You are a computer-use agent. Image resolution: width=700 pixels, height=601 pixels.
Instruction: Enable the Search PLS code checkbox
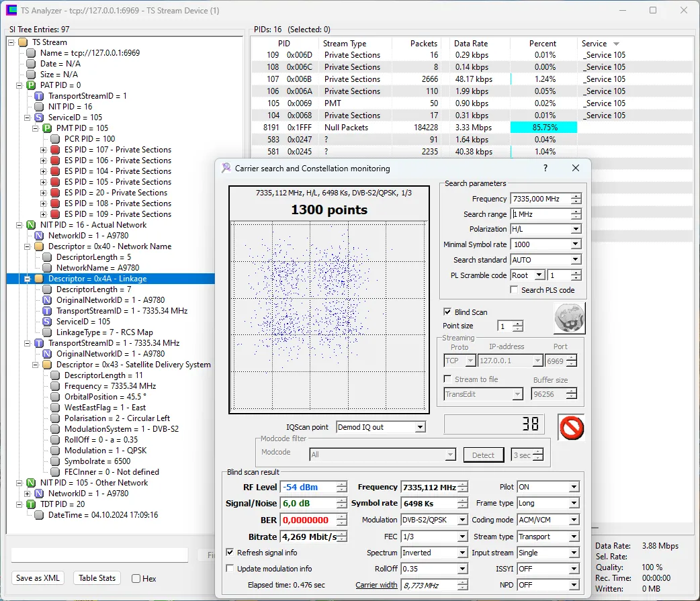click(x=514, y=290)
